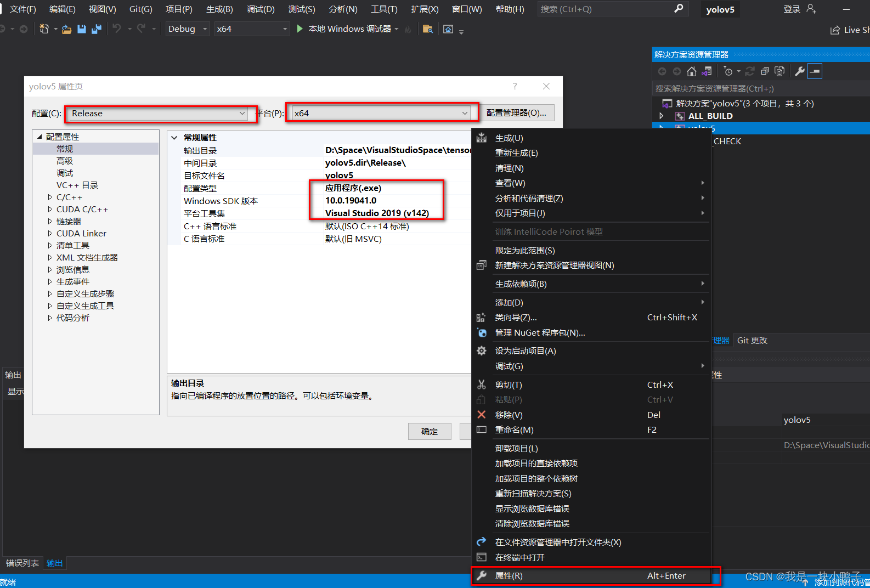Open the 调试(D) menu
870x588 pixels.
coord(261,9)
